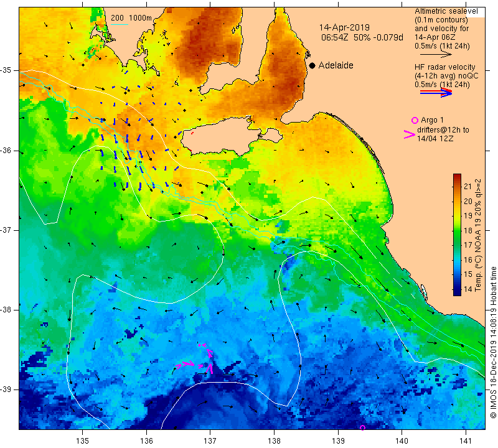Screen dimensions: 498x448
Task: Click the Adelaide city label
Action: 336,65
